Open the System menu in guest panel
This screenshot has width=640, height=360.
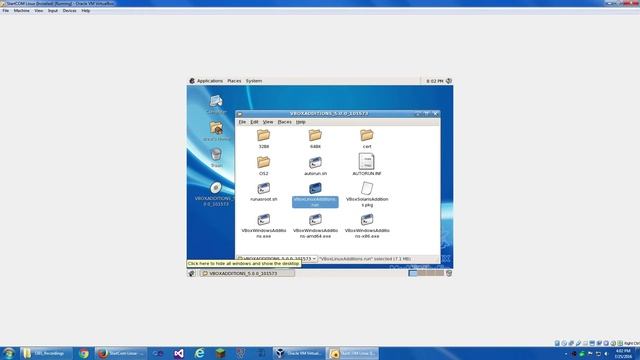(254, 81)
